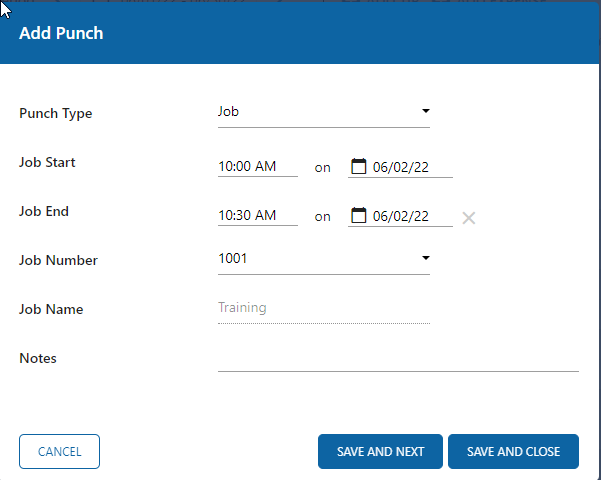Click the Notes label
This screenshot has height=480, width=601.
(38, 358)
